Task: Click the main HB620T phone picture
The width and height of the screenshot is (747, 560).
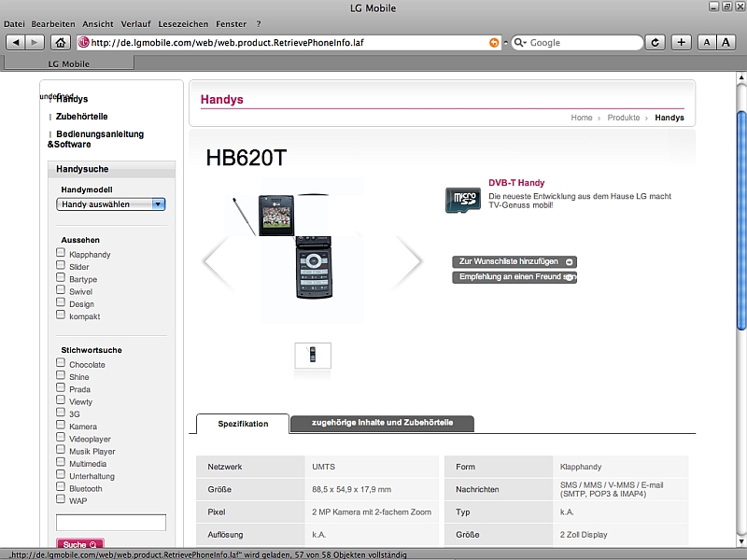Action: 312,251
